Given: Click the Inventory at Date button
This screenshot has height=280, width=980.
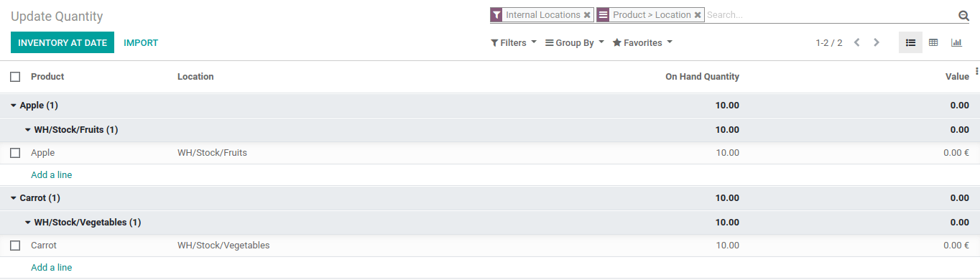Looking at the screenshot, I should point(63,42).
